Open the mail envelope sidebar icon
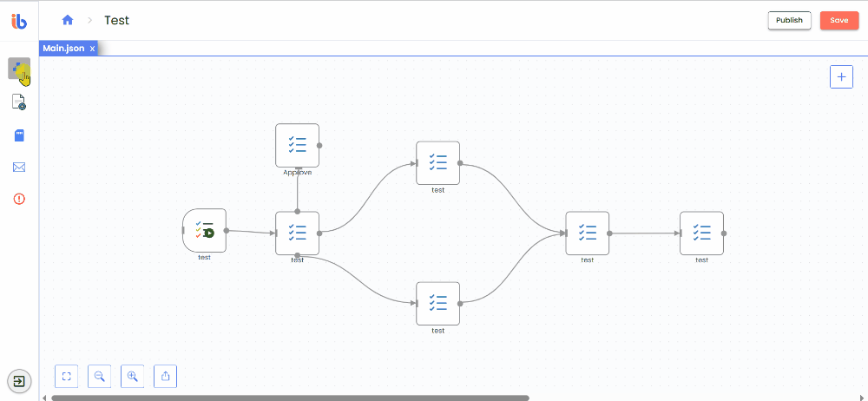 click(19, 168)
